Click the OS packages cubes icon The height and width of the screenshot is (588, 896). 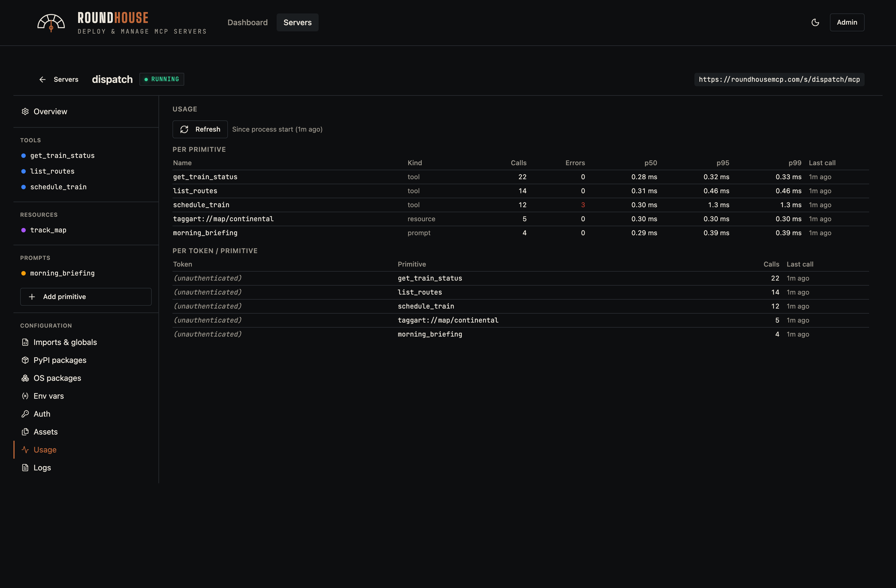click(25, 378)
